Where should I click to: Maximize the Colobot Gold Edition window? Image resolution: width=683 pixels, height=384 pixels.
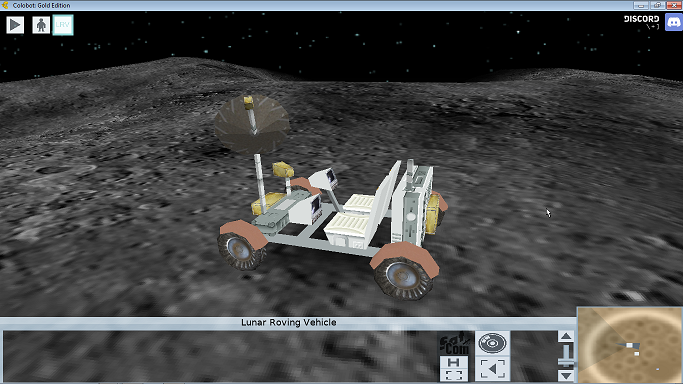657,5
